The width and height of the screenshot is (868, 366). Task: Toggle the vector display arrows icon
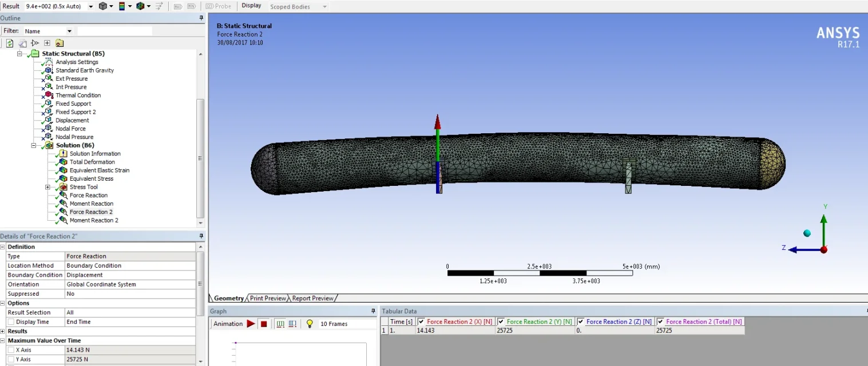click(x=159, y=6)
